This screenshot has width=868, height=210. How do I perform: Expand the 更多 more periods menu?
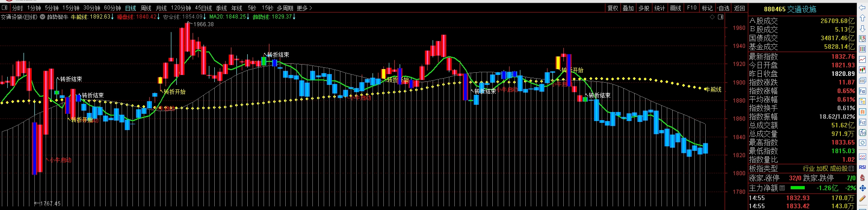pos(304,8)
